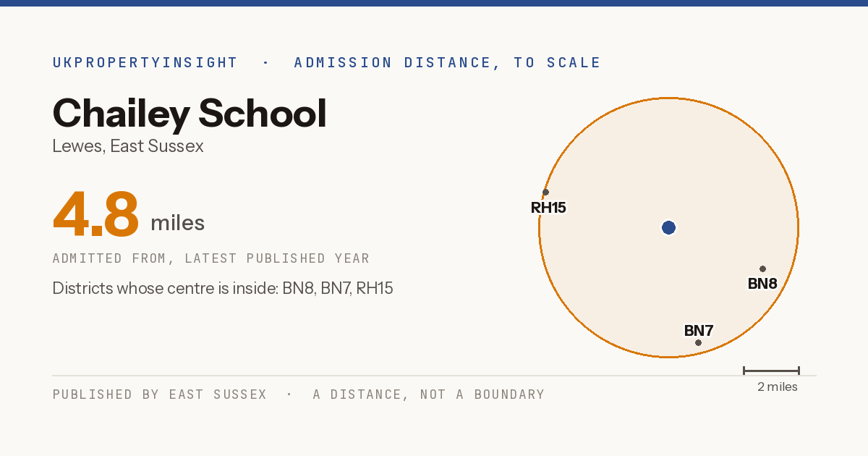The width and height of the screenshot is (868, 456).
Task: Click Admitted From, Latest Published Year caption
Action: (x=210, y=258)
